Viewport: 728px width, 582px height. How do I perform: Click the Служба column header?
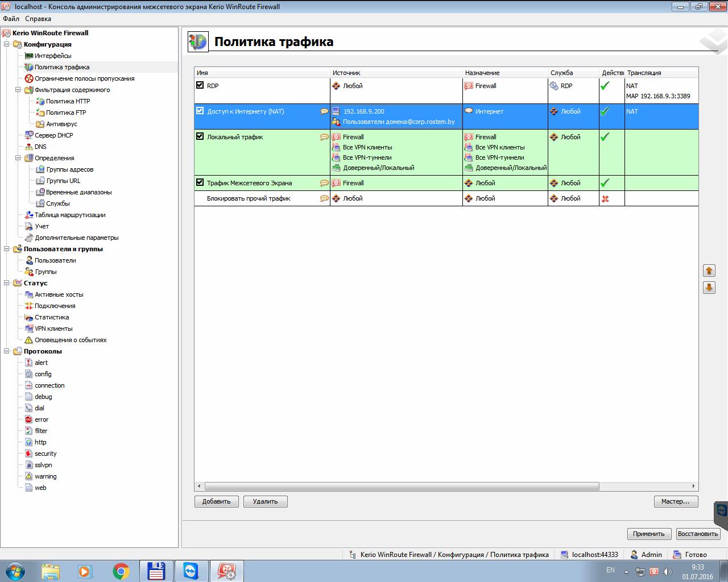pyautogui.click(x=573, y=73)
